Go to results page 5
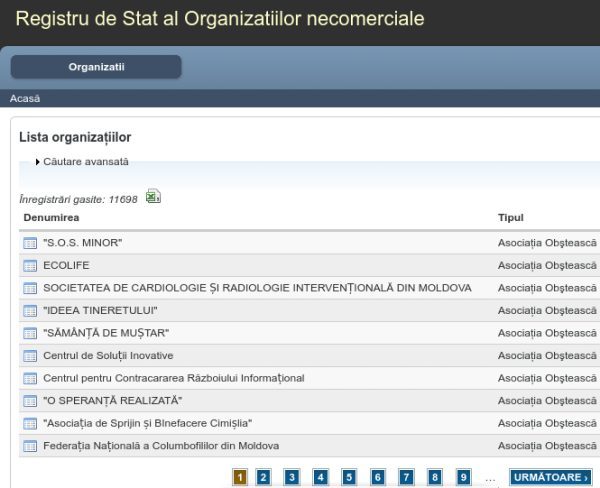Viewport: 600px width, 488px height. [x=349, y=477]
